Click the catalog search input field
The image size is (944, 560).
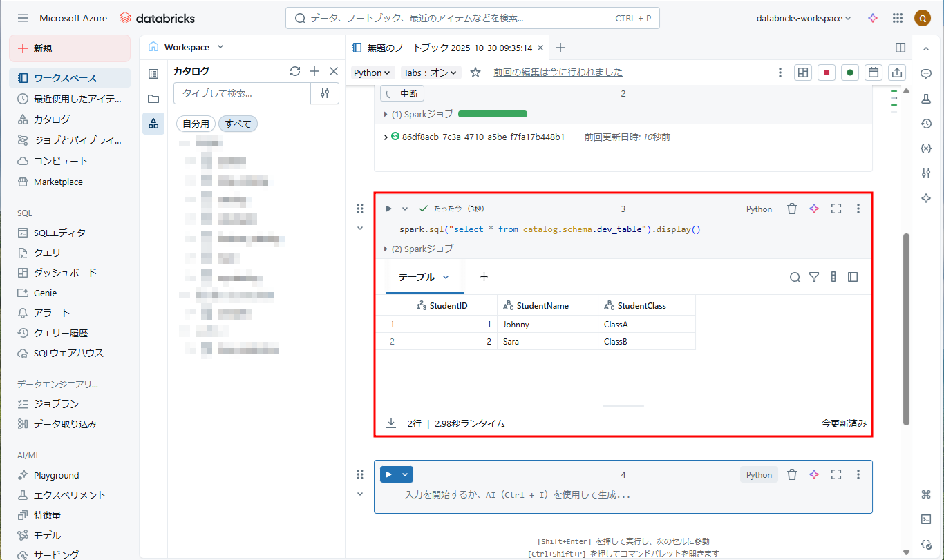[x=243, y=93]
